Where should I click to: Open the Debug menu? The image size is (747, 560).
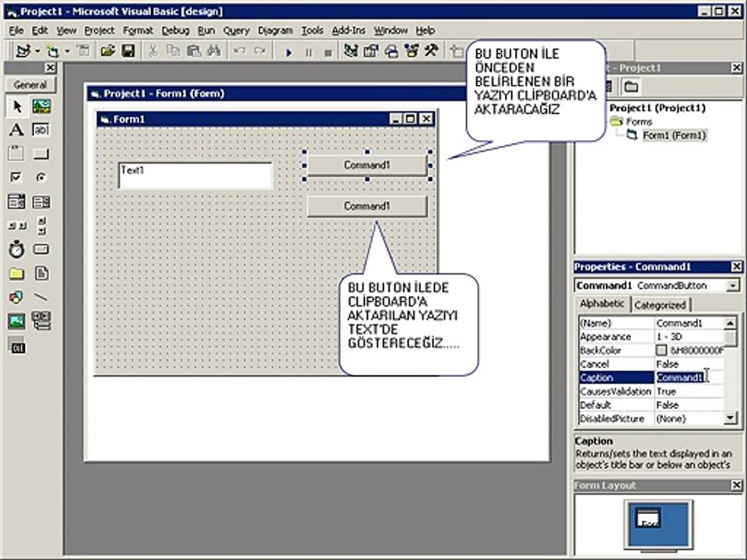click(175, 30)
